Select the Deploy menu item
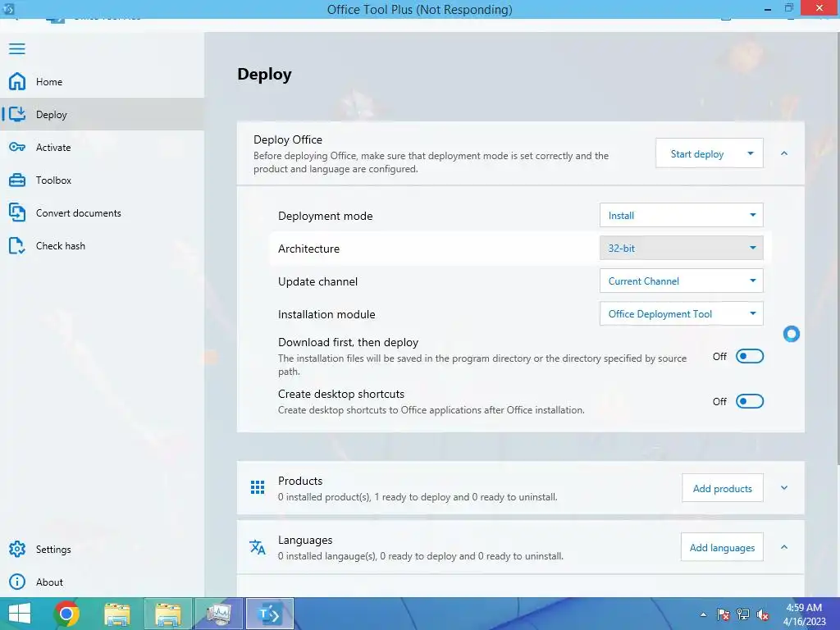Screen dimensions: 840x630 [102, 114]
